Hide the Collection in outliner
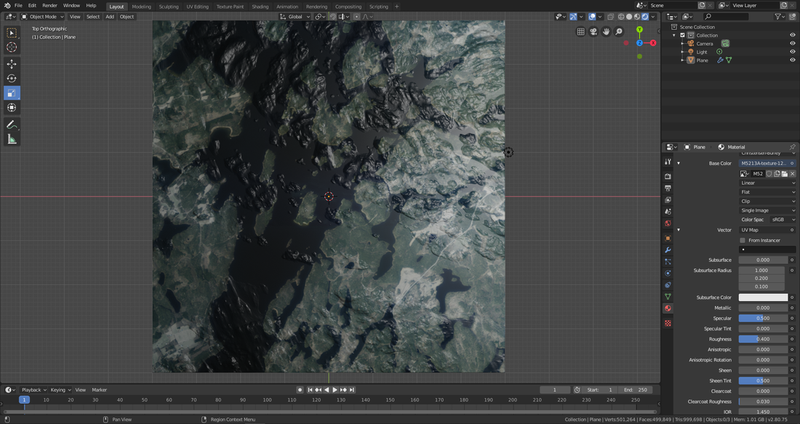The width and height of the screenshot is (800, 424). 792,35
